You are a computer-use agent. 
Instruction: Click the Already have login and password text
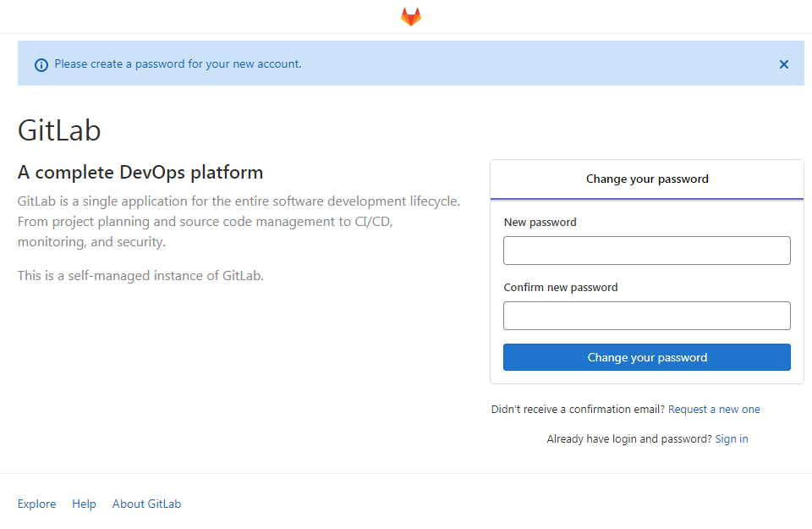[x=628, y=438]
